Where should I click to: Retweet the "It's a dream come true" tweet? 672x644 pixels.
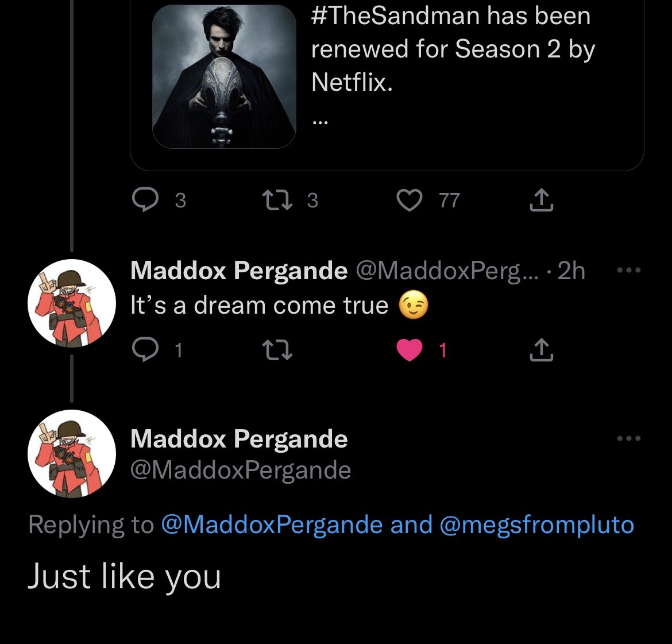coord(277,350)
